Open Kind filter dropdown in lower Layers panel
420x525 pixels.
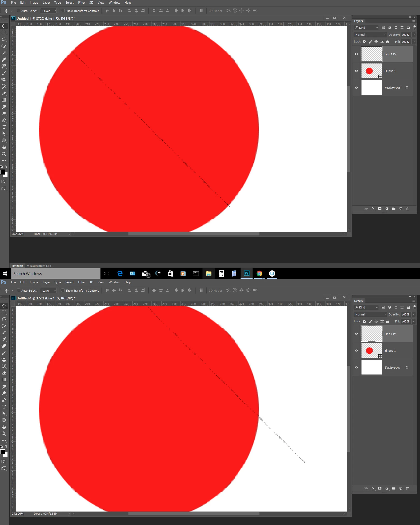[366, 307]
